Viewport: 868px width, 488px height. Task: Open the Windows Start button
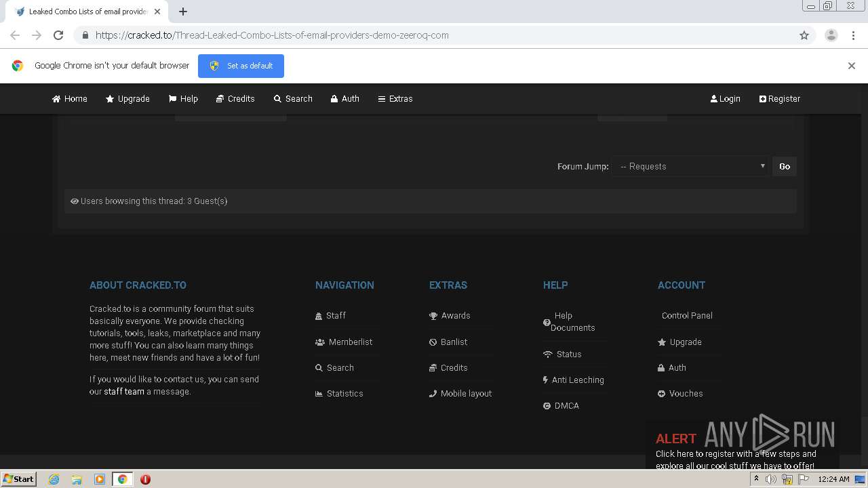click(x=19, y=479)
